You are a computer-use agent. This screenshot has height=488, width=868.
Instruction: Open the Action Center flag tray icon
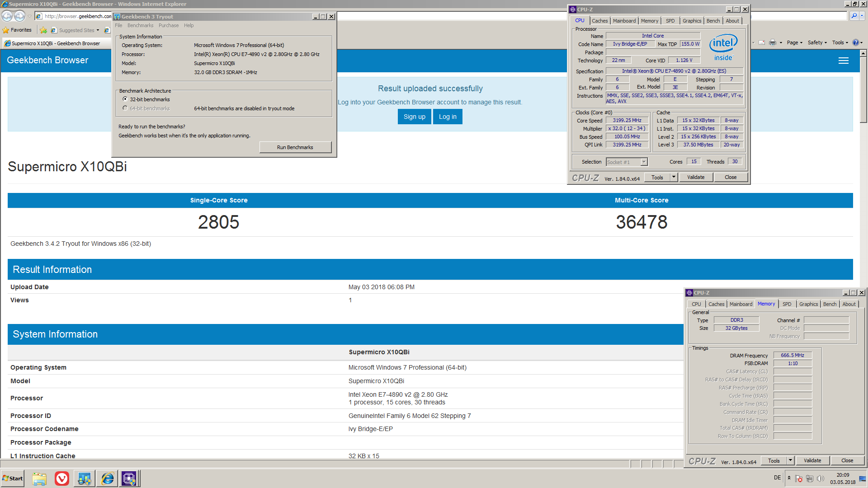(x=799, y=479)
